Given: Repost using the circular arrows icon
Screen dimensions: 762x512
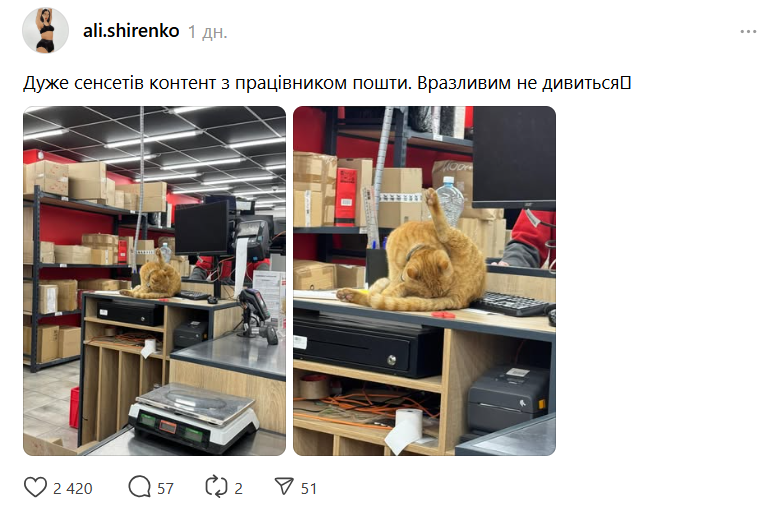Looking at the screenshot, I should [216, 487].
